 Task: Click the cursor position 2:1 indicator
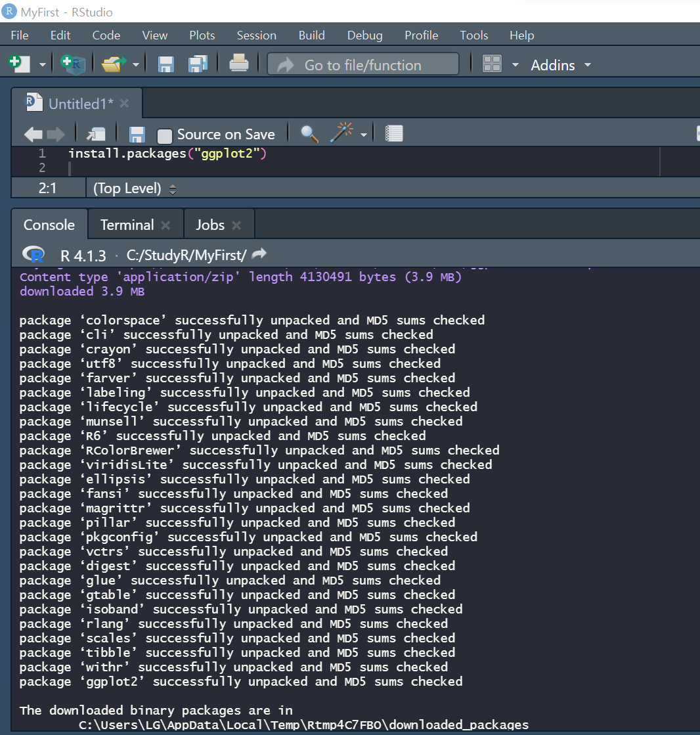(x=47, y=189)
